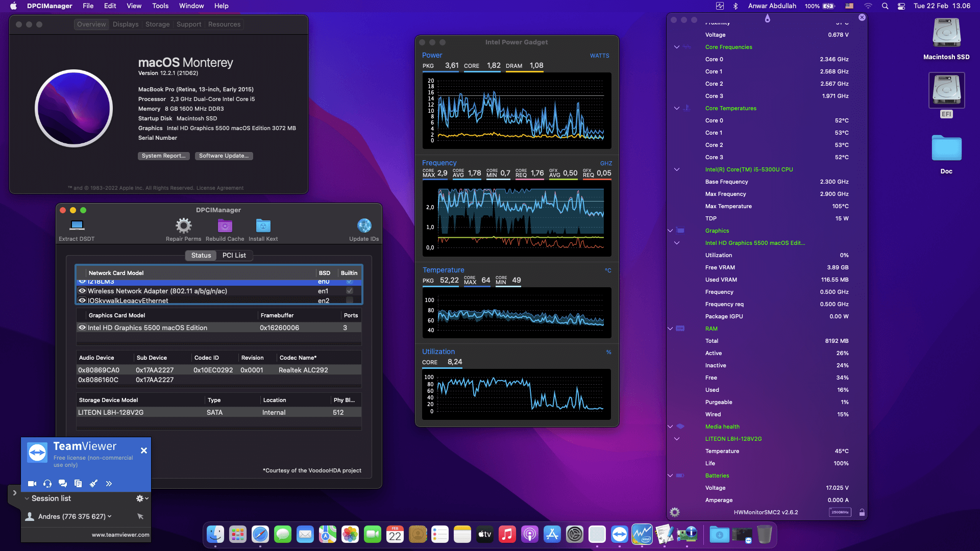Switch to Displays tab in About This Mac
The height and width of the screenshot is (551, 980).
(x=126, y=24)
